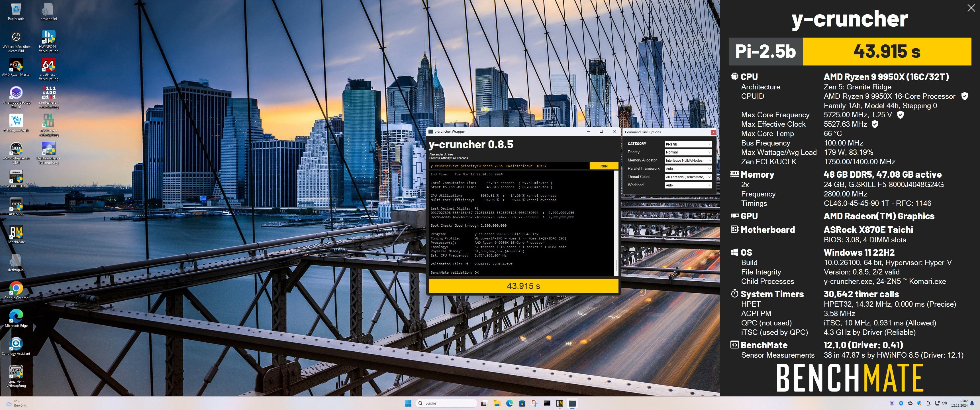Open the Command Prompt taskbar icon
The image size is (980, 410).
(547, 403)
